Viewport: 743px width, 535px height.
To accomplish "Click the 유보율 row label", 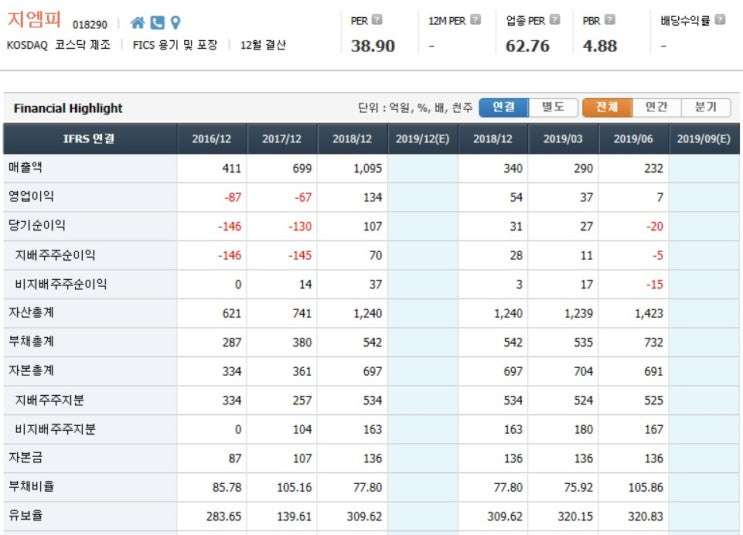I will pos(26,515).
